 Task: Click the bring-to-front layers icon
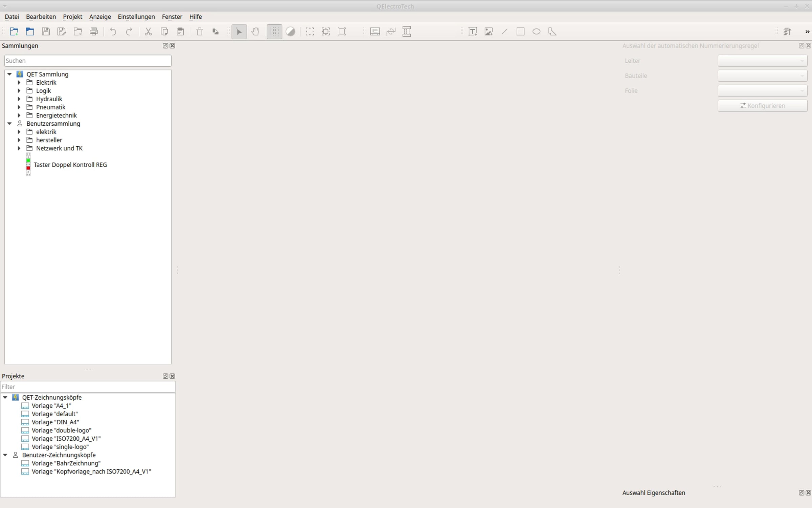(x=787, y=31)
